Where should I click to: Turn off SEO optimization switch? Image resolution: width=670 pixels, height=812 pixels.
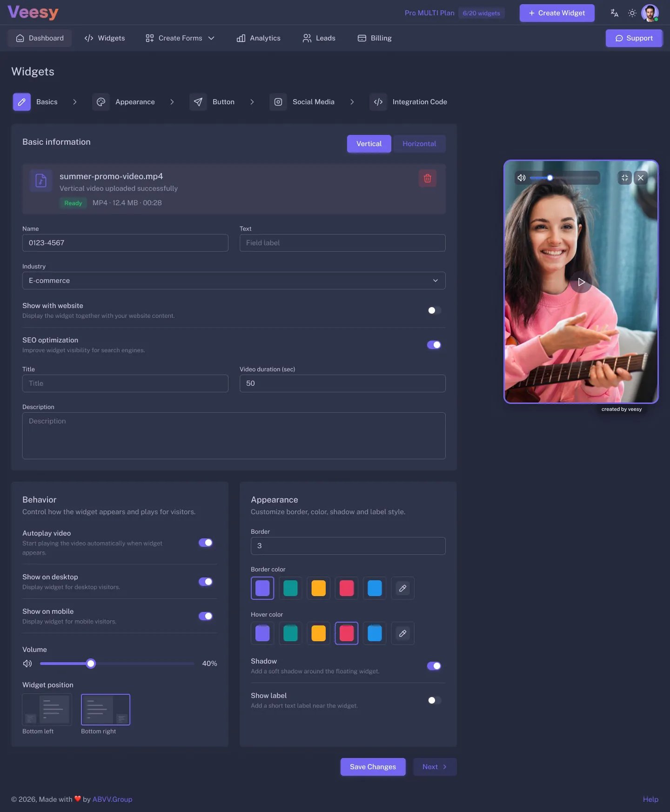pos(434,345)
